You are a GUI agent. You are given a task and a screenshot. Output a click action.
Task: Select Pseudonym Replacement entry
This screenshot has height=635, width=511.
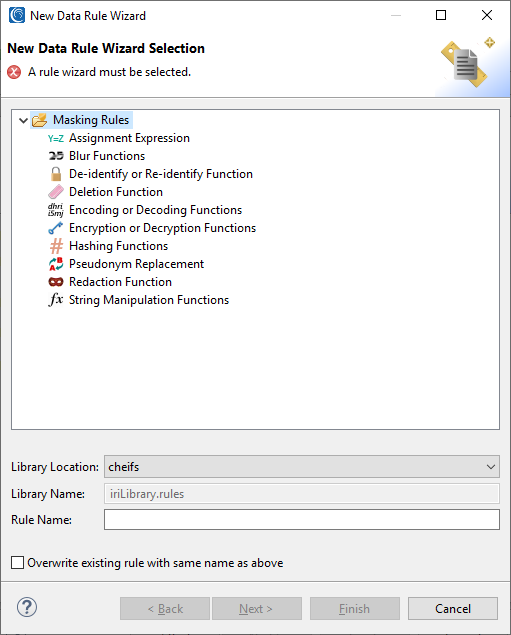pos(136,264)
